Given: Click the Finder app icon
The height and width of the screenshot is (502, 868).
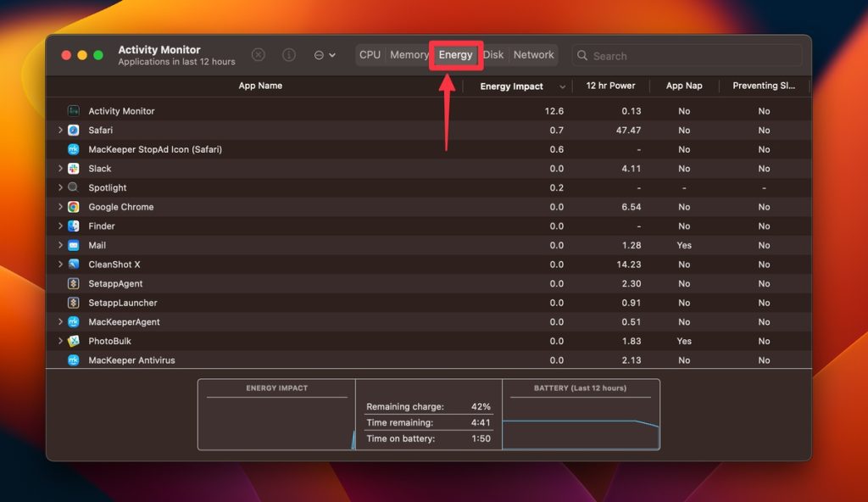Looking at the screenshot, I should 74,226.
